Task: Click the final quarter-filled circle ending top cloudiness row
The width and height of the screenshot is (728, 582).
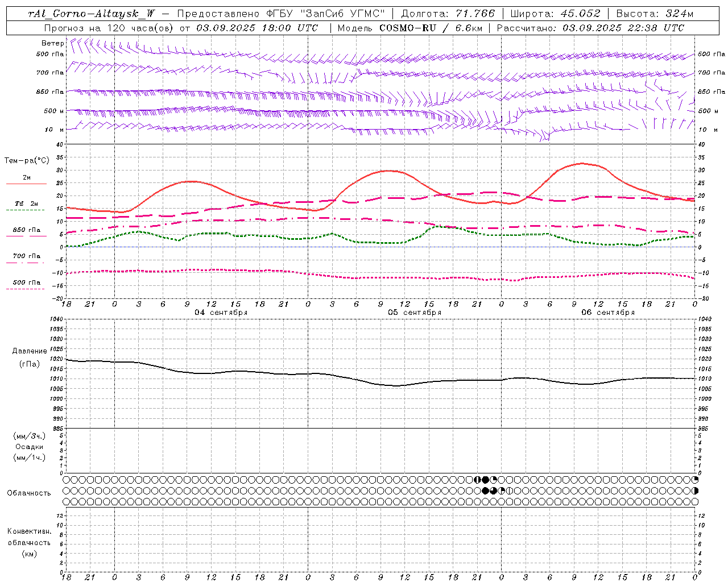Action: 695,480
